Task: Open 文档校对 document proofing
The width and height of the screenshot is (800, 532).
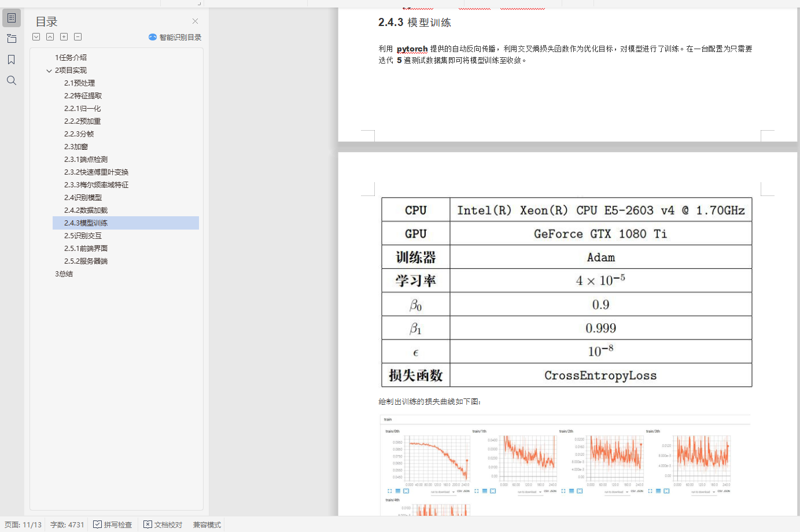Action: 163,524
